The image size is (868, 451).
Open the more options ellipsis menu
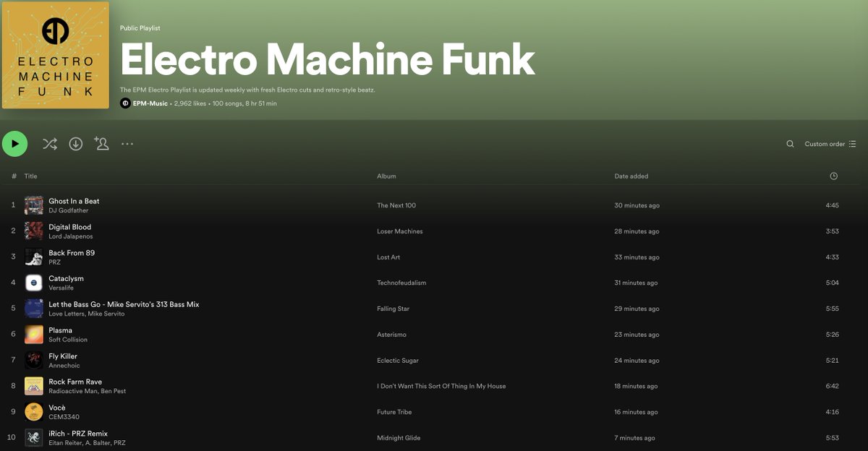coord(127,144)
